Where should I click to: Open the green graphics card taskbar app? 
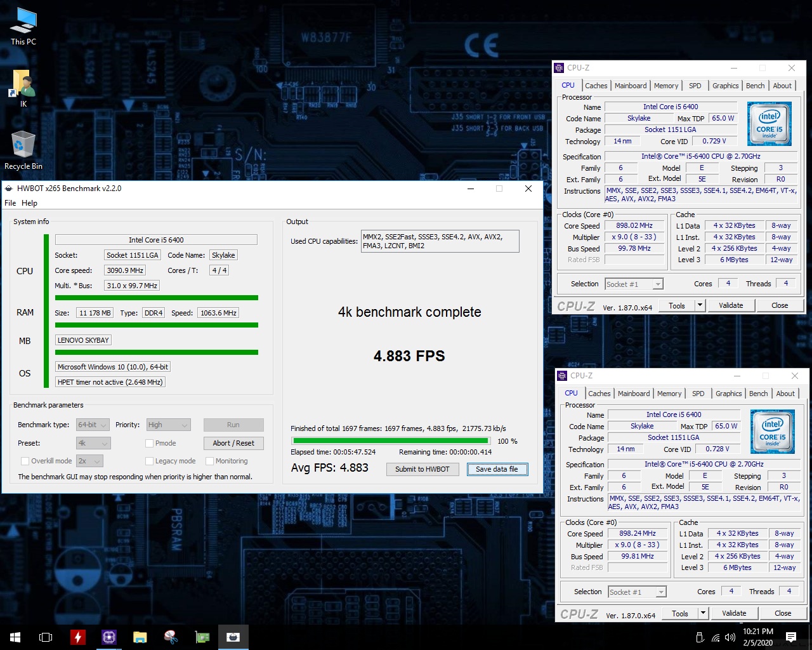point(202,637)
